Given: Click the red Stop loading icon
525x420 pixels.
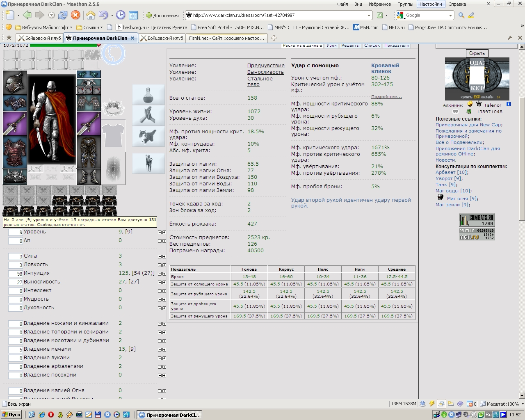Looking at the screenshot, I should tap(75, 15).
